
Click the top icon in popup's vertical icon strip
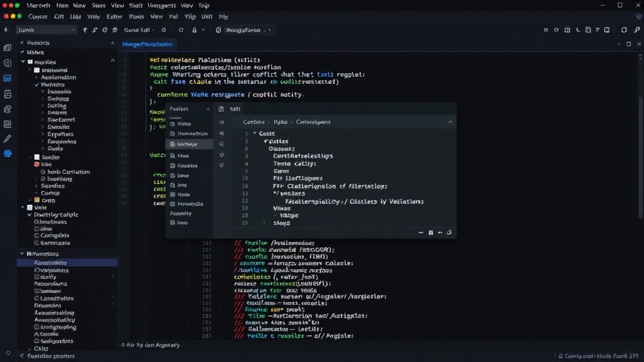pos(222,123)
